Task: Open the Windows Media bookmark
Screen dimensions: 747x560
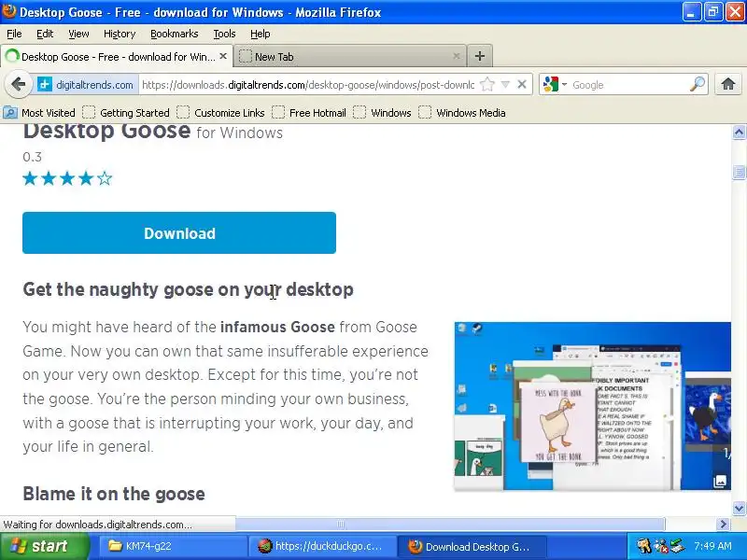Action: (462, 113)
